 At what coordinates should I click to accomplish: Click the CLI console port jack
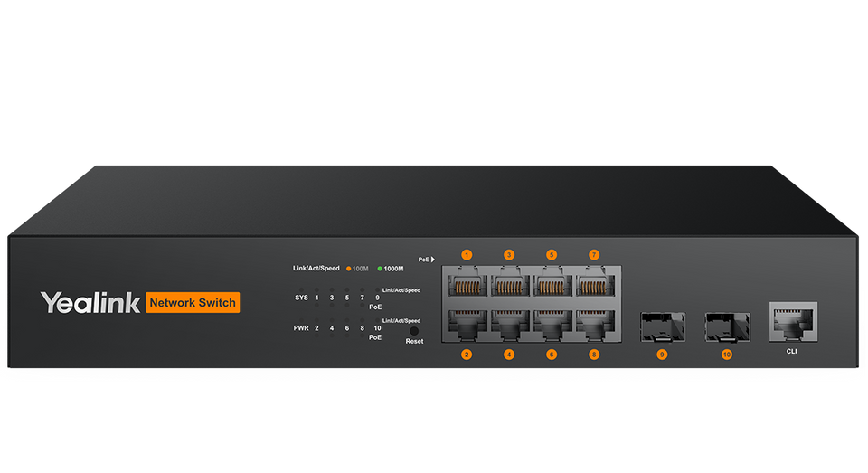click(x=793, y=322)
